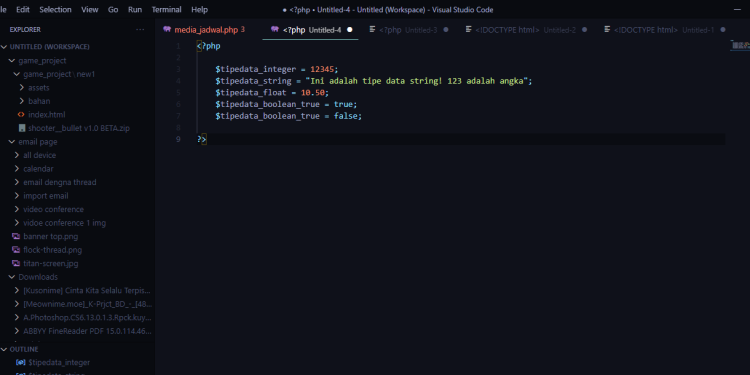Open the Terminal menu

pos(166,10)
